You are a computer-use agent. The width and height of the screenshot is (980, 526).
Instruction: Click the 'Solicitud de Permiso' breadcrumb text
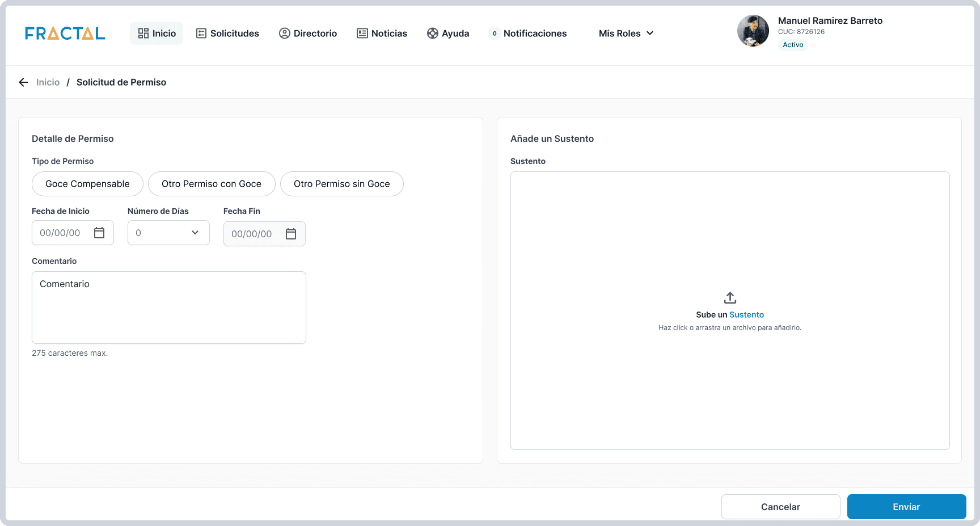(x=121, y=82)
